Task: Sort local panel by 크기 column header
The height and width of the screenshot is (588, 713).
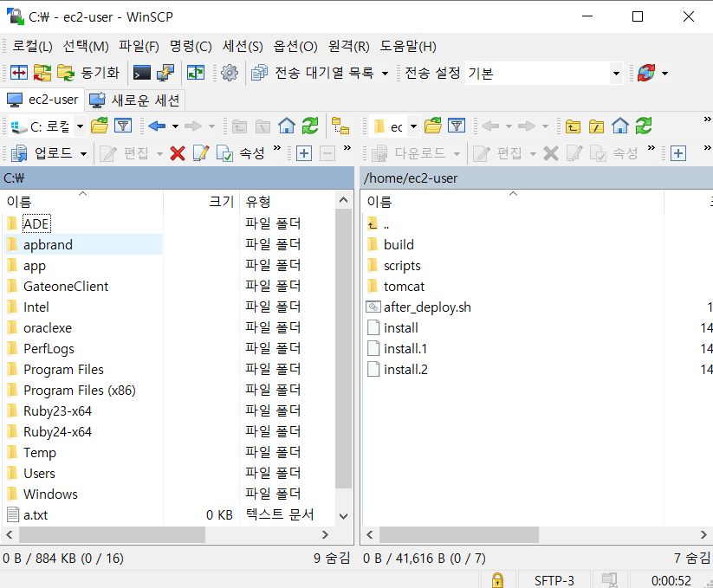Action: pyautogui.click(x=201, y=201)
